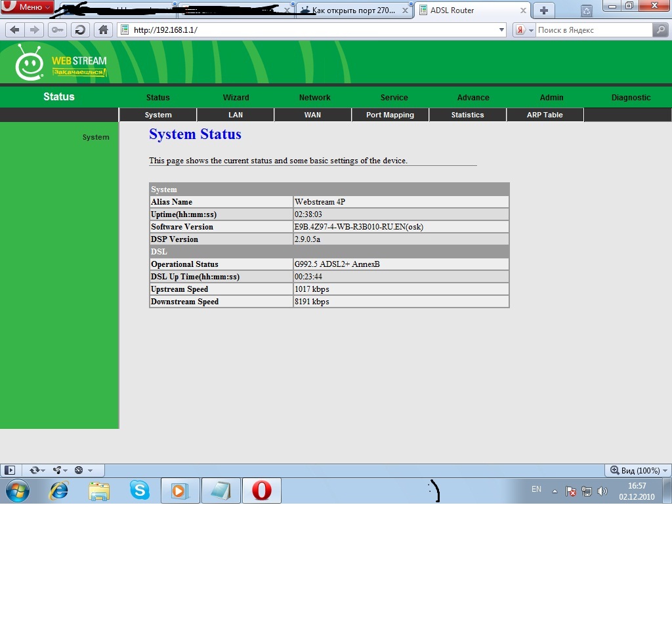Click the System link in the sidebar
Viewport: 672px width, 623px height.
[x=96, y=137]
